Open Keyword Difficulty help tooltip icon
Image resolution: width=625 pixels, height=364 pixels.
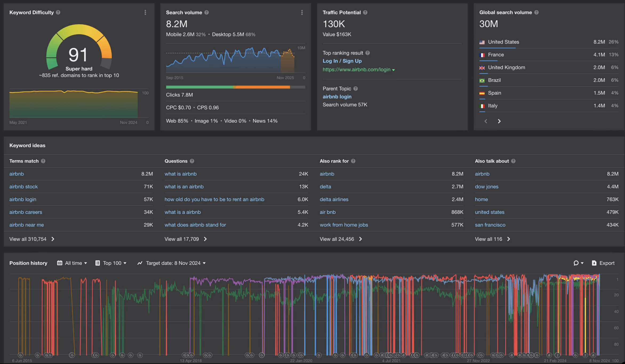(58, 12)
